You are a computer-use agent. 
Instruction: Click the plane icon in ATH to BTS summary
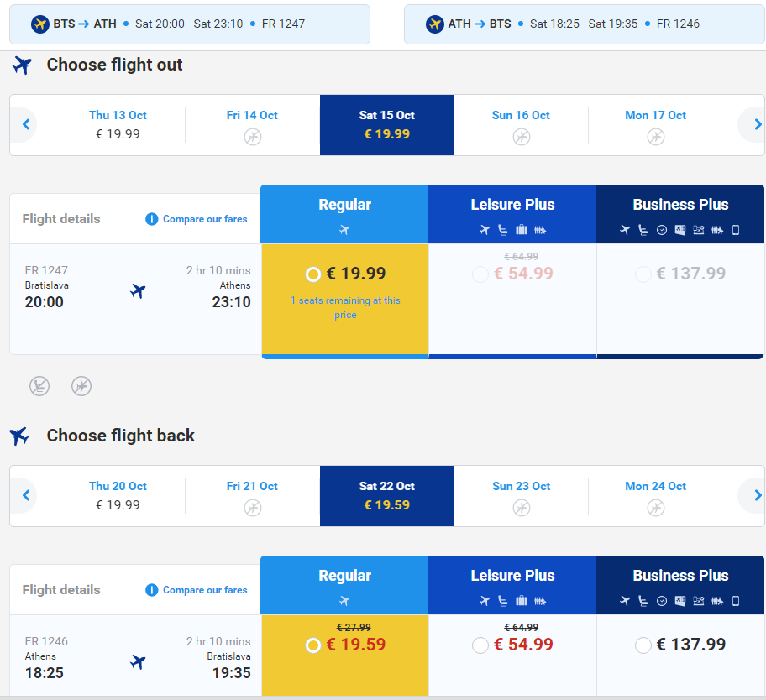coord(435,24)
